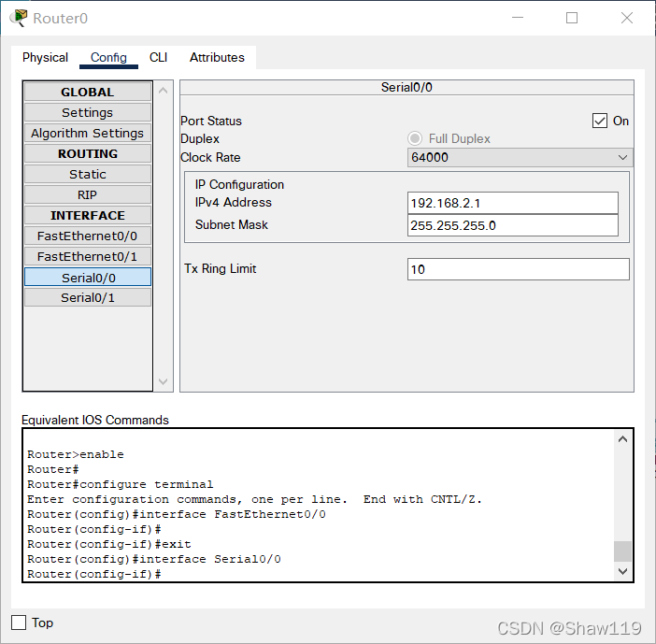Enable the Top checkbox
This screenshot has width=656, height=644.
pyautogui.click(x=19, y=623)
